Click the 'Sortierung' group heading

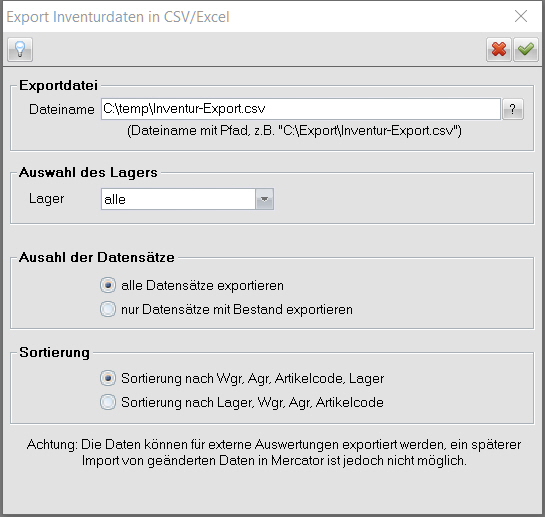pos(55,353)
